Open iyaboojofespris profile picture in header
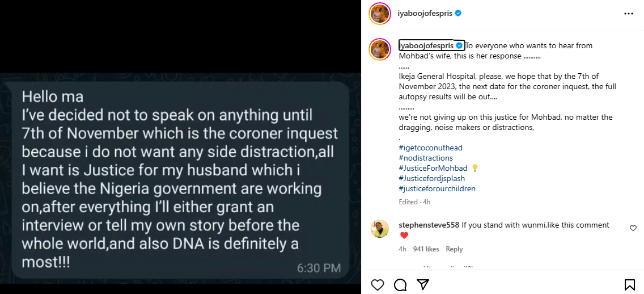Image resolution: width=644 pixels, height=294 pixels. (x=380, y=14)
